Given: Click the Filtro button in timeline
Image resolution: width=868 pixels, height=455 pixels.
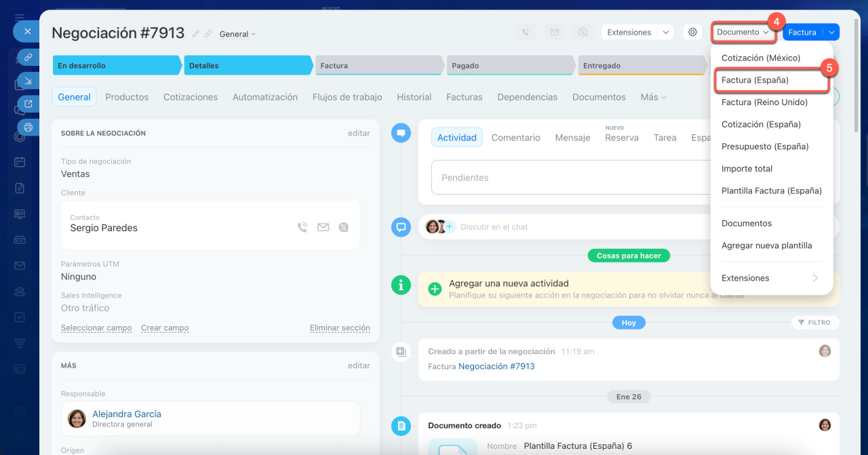Looking at the screenshot, I should [814, 323].
